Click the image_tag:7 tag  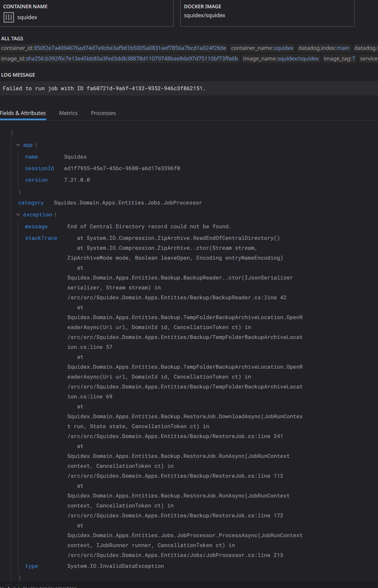(x=339, y=59)
